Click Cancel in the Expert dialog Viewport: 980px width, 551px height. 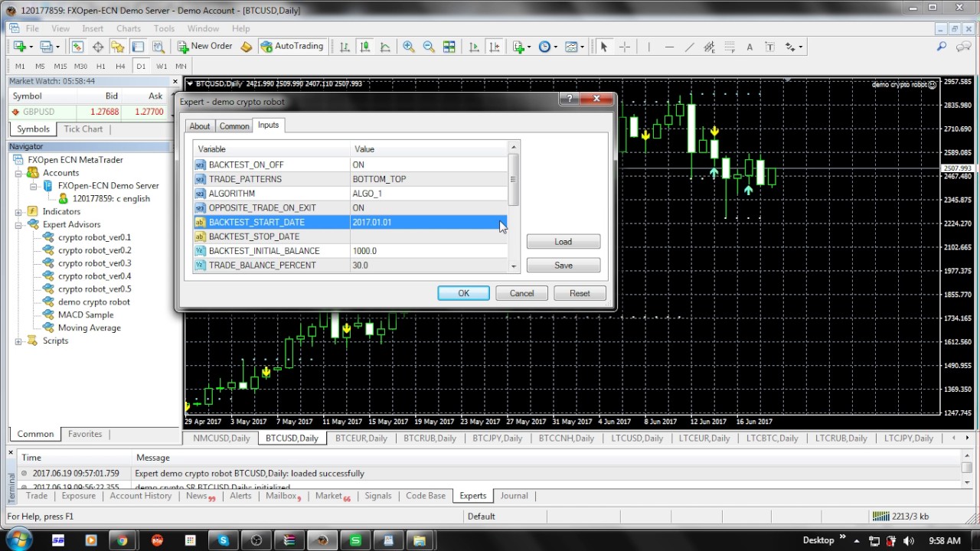pos(521,293)
